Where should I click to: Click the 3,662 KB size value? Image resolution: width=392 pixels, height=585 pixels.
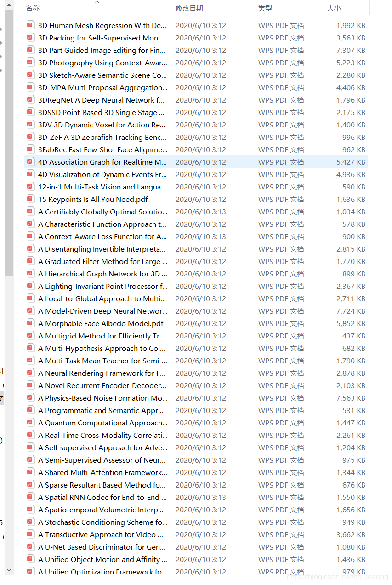coord(351,534)
